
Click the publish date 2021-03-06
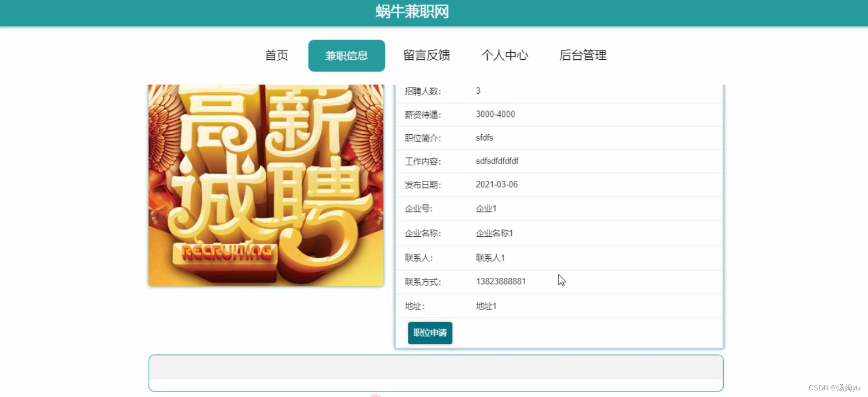tap(496, 184)
